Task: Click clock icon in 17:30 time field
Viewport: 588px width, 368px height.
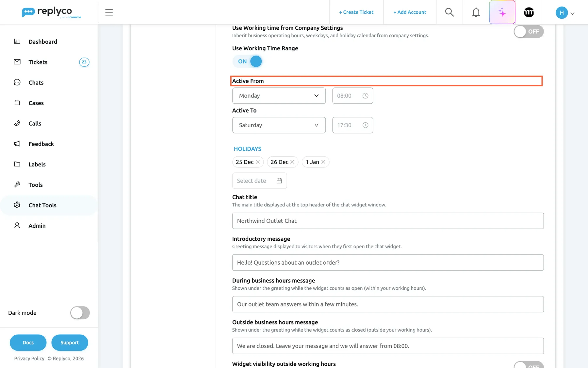Action: 365,125
